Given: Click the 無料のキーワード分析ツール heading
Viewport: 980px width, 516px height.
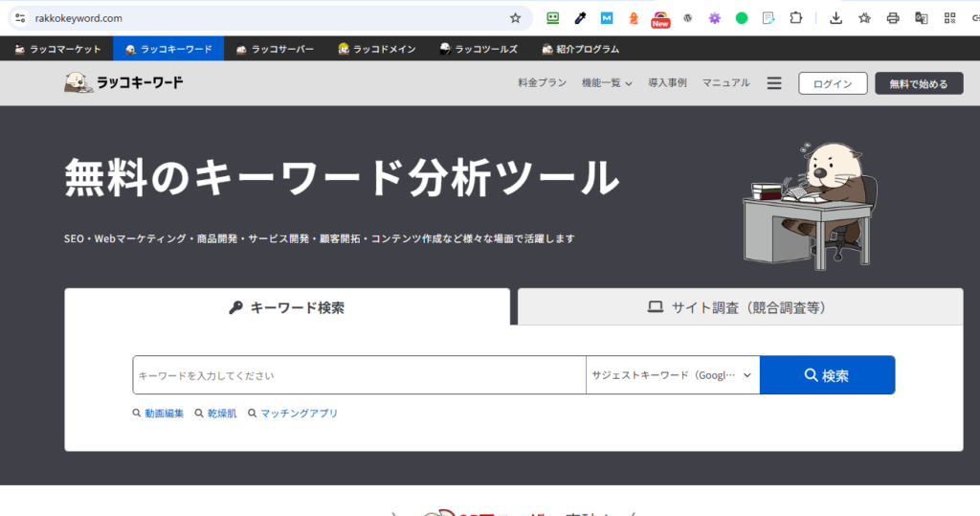Looking at the screenshot, I should click(x=342, y=178).
